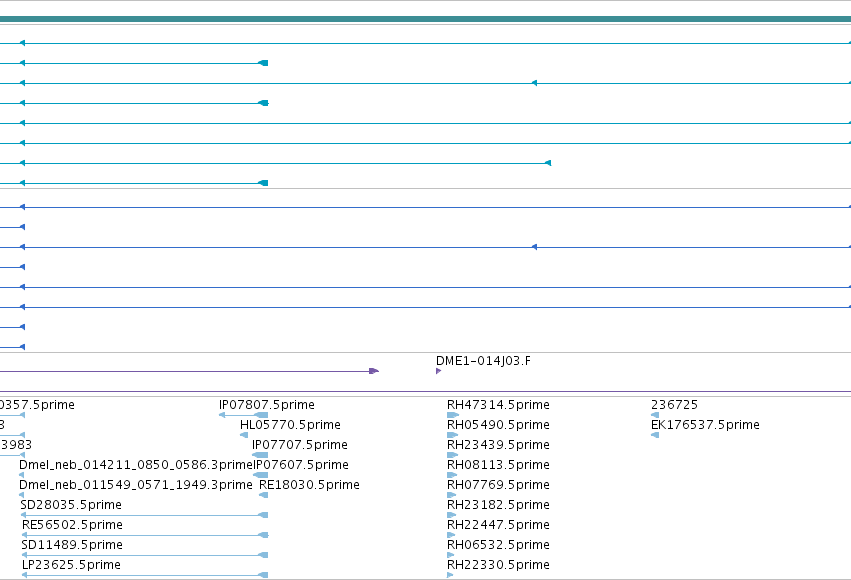Image resolution: width=851 pixels, height=580 pixels.
Task: Click the RH05490.5prime EST label
Action: [x=498, y=425]
